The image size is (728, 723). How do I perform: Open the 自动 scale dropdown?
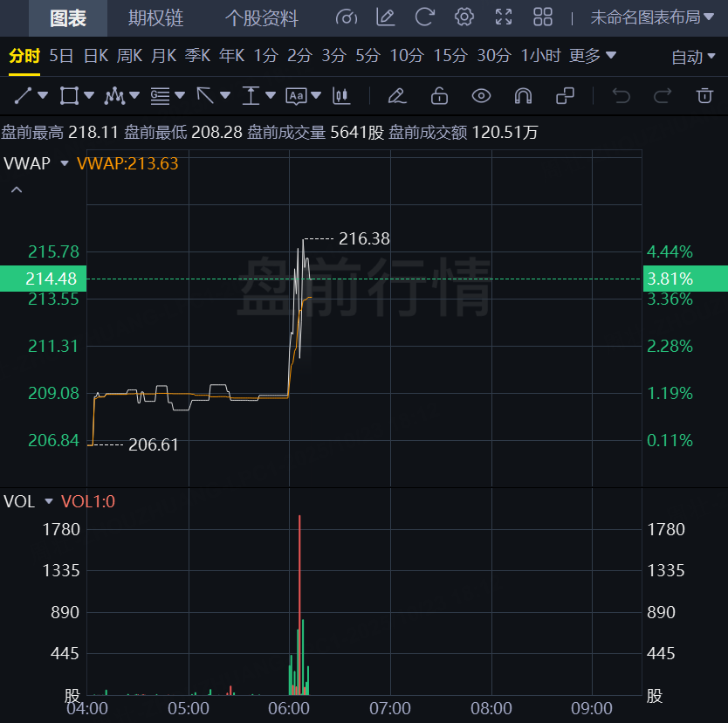(693, 57)
